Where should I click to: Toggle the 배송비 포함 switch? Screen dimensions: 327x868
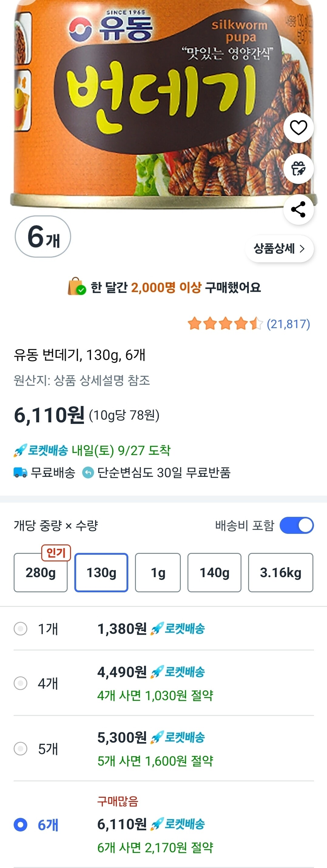pos(297,525)
